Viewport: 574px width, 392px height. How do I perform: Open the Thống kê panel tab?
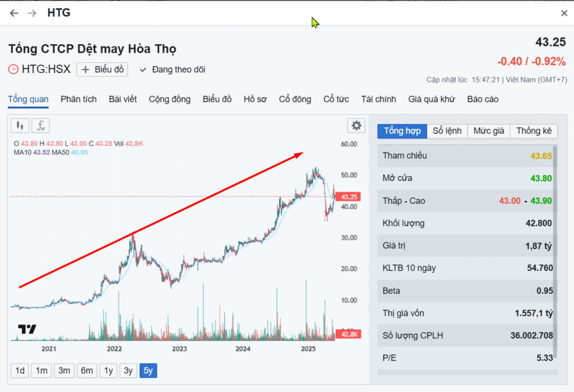coord(534,131)
